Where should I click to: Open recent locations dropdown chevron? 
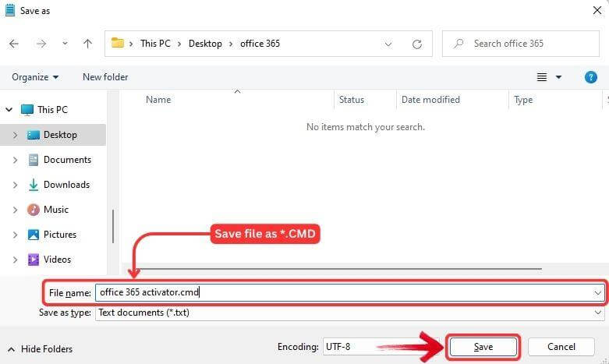65,44
